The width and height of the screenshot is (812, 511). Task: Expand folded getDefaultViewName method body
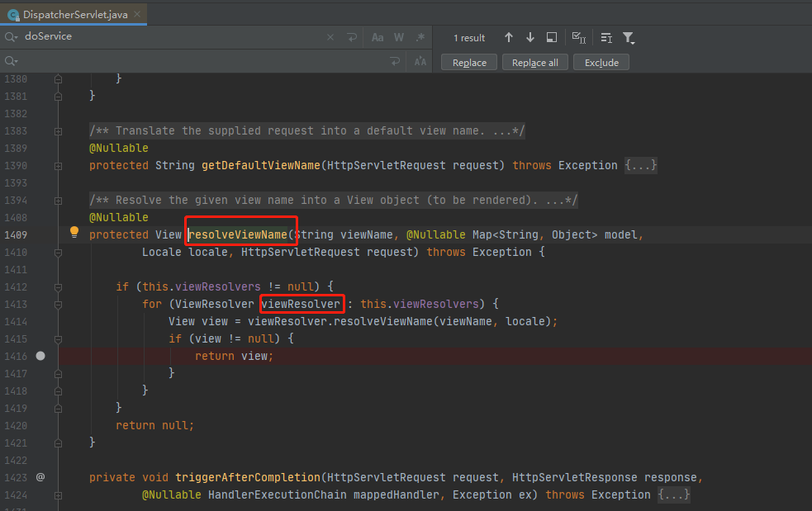click(641, 165)
